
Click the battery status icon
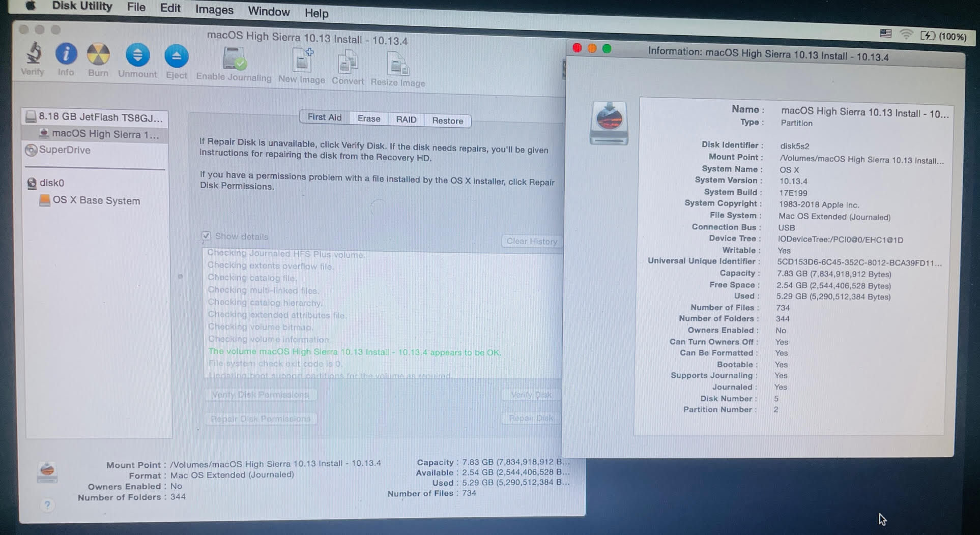point(928,35)
